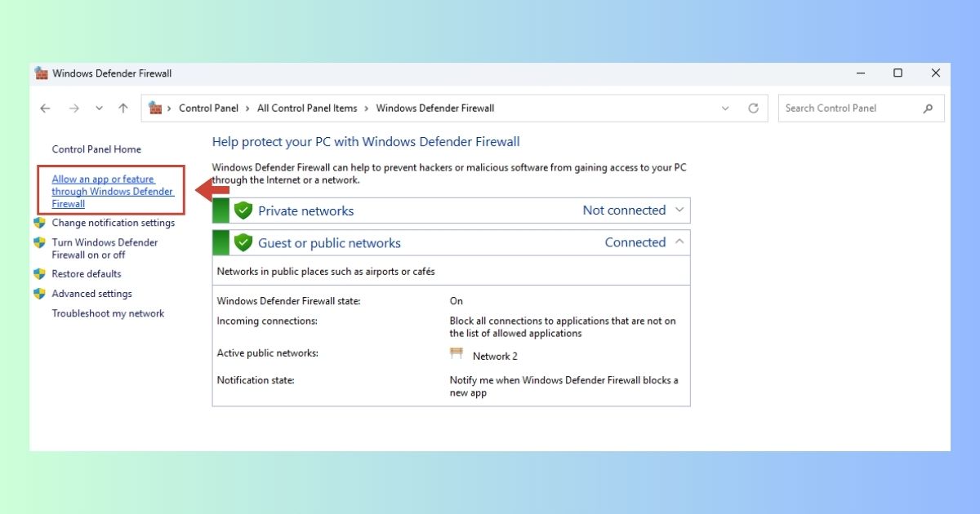Screen dimensions: 980x514
Task: Open Change notification settings
Action: 114,223
